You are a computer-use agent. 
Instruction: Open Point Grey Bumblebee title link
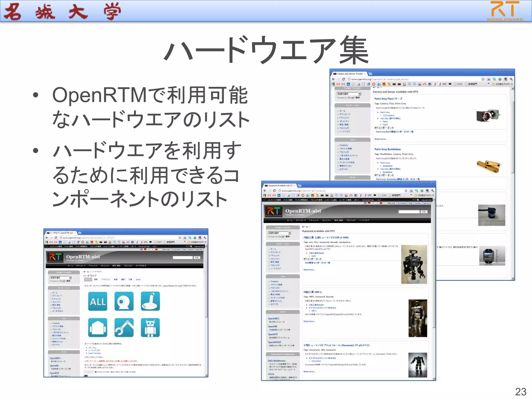point(387,149)
